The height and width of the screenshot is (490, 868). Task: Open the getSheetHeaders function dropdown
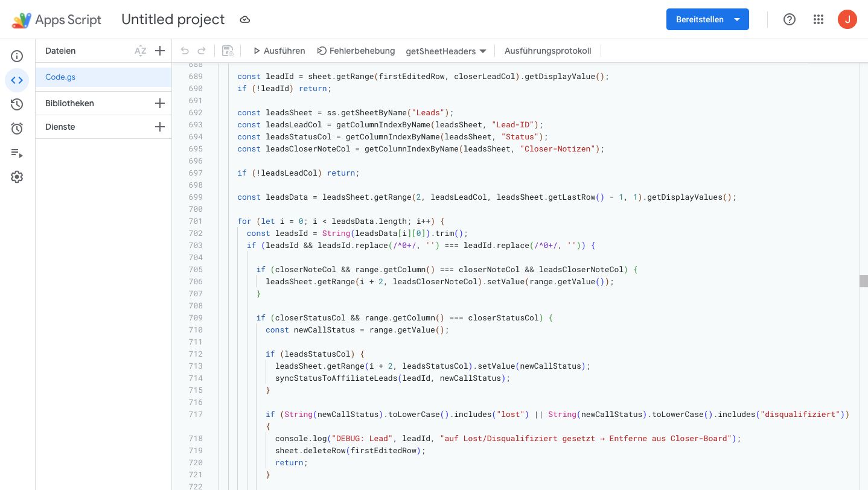[x=446, y=51]
